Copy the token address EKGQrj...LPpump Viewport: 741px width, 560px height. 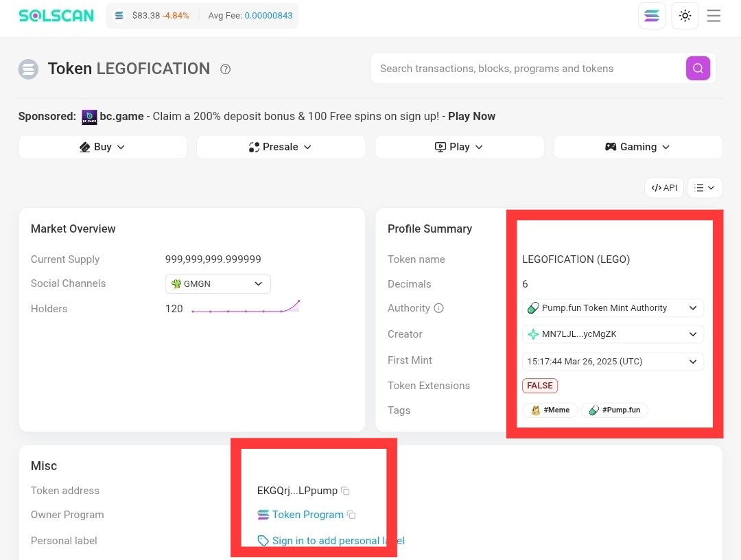[345, 491]
